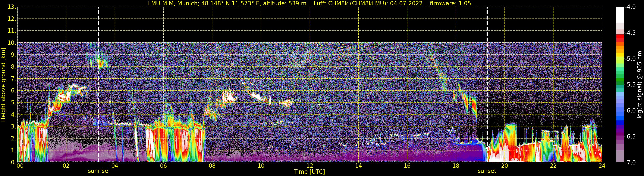Viewport: 644px width, 176px height.
Task: Click the colorbar tick label '-5.0'
Action: point(630,59)
